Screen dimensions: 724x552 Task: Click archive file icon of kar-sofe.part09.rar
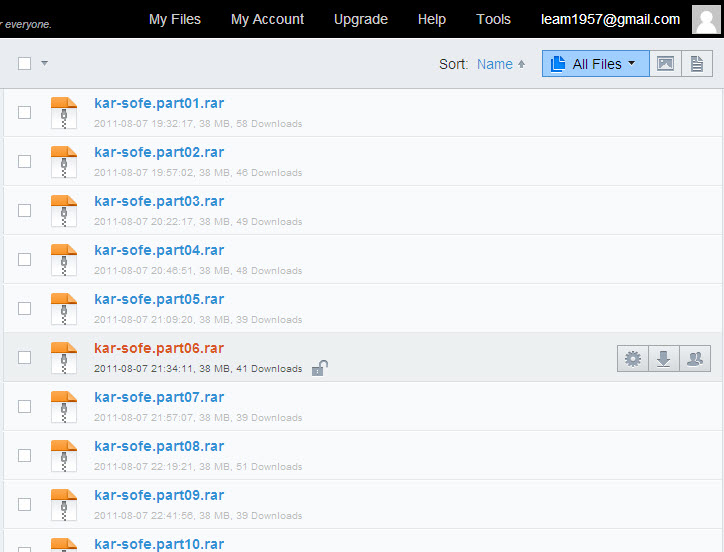(x=64, y=504)
